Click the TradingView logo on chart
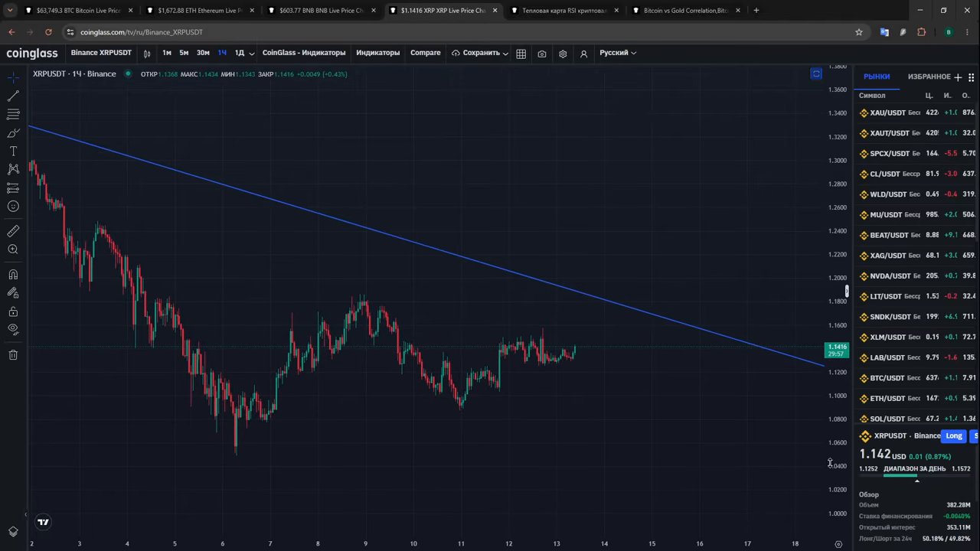This screenshot has width=980, height=551. tap(44, 522)
